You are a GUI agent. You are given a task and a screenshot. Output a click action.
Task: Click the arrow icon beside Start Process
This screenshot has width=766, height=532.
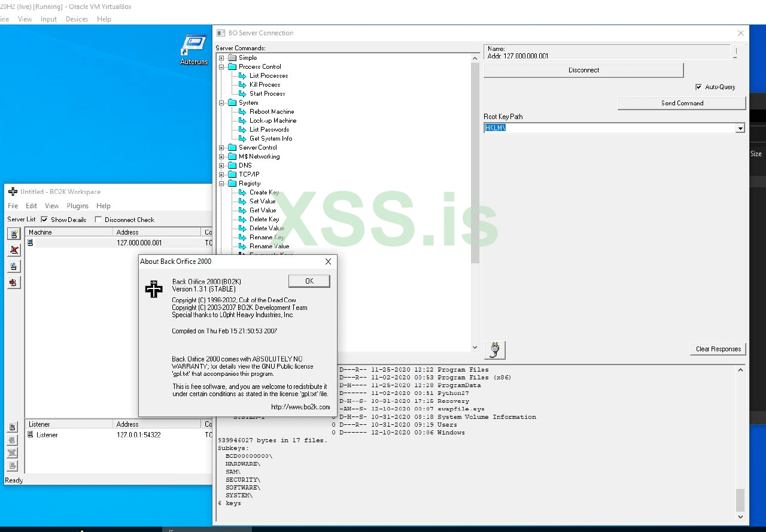pyautogui.click(x=242, y=94)
